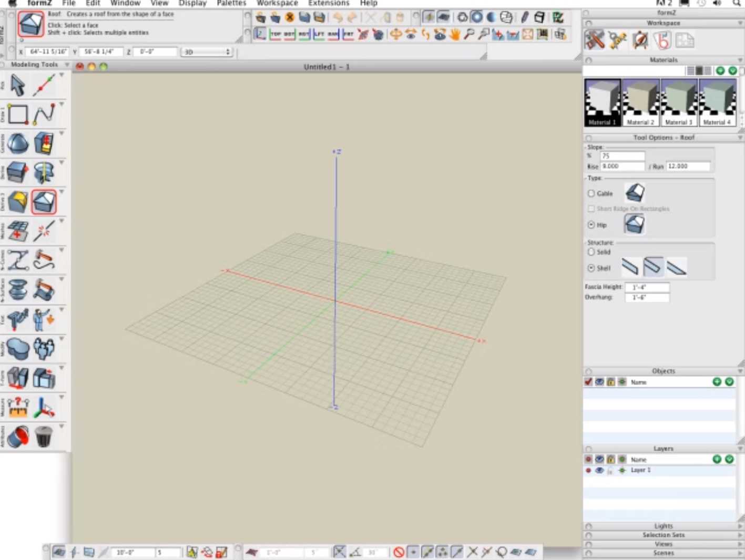745x560 pixels.
Task: Click green check button in Layers header
Action: pyautogui.click(x=729, y=459)
